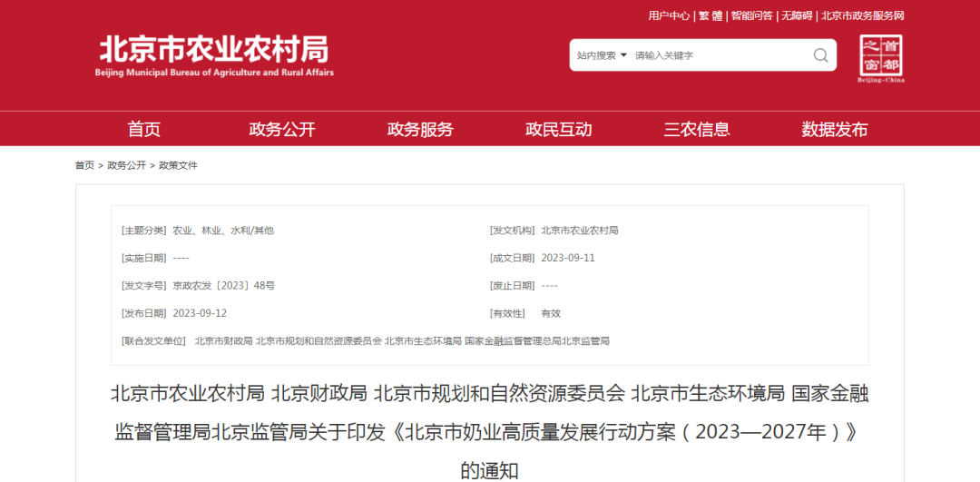
Task: Click 政务公开 in the breadcrumb
Action: click(126, 165)
